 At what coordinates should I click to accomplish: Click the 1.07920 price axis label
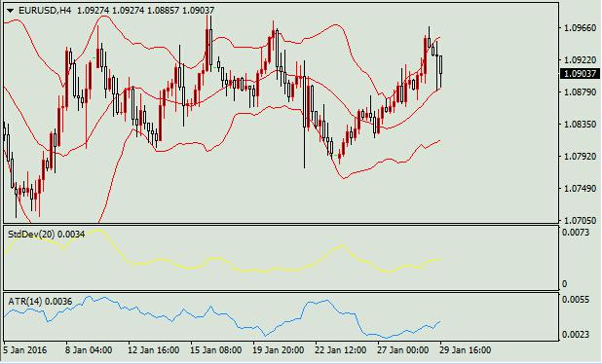pyautogui.click(x=581, y=157)
